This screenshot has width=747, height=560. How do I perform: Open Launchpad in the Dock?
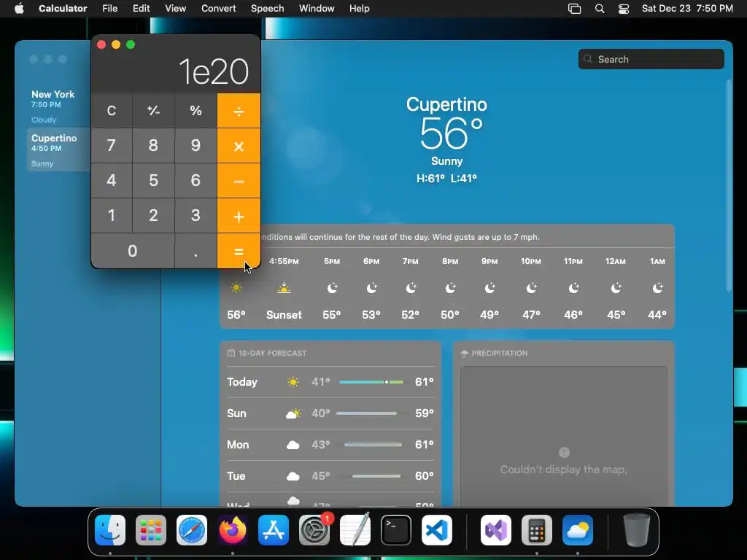tap(151, 530)
